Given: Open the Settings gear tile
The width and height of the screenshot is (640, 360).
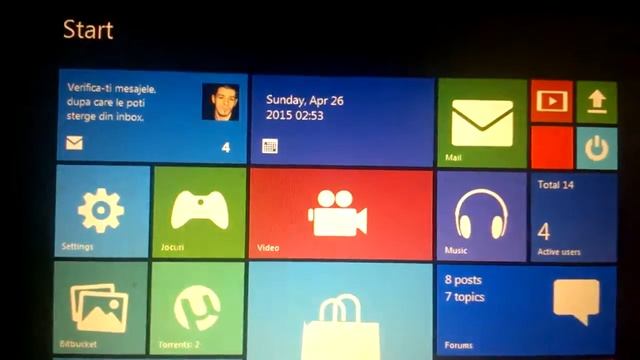Looking at the screenshot, I should [102, 211].
